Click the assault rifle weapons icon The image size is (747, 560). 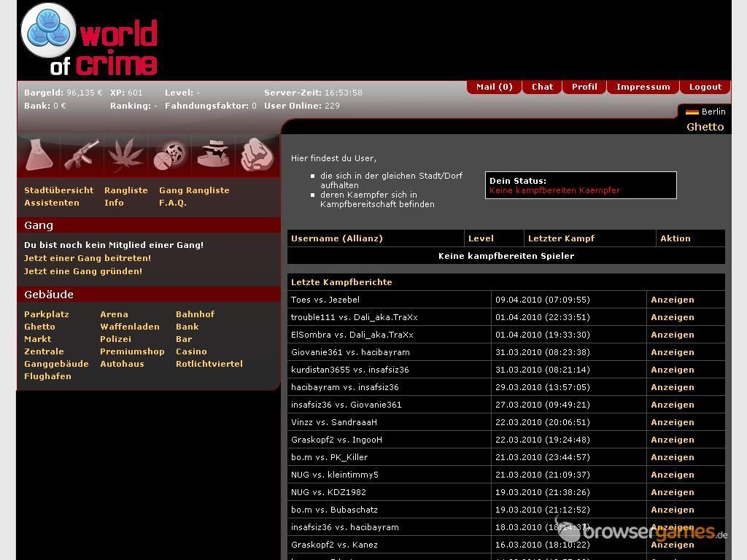pos(82,155)
